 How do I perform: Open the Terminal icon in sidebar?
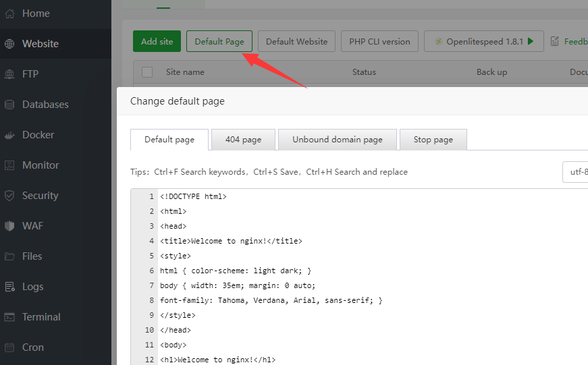coord(9,317)
